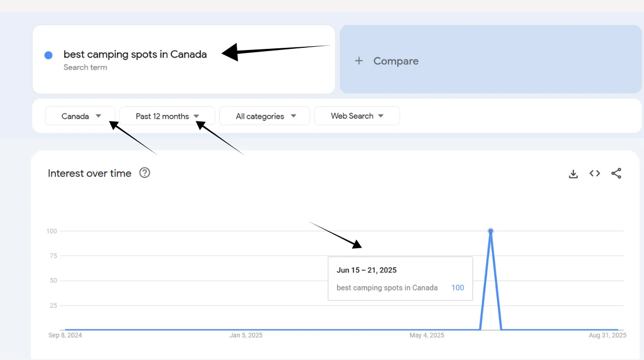Image resolution: width=644 pixels, height=360 pixels.
Task: Open the Interest over time help icon
Action: 144,173
